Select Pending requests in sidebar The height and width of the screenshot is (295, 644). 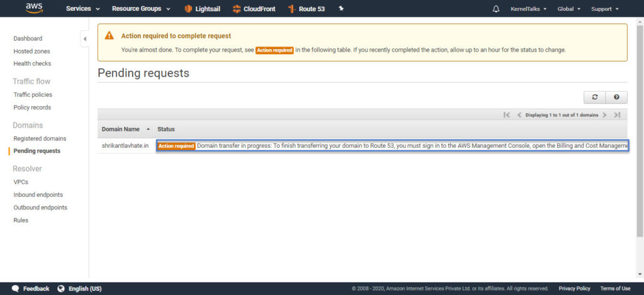37,151
